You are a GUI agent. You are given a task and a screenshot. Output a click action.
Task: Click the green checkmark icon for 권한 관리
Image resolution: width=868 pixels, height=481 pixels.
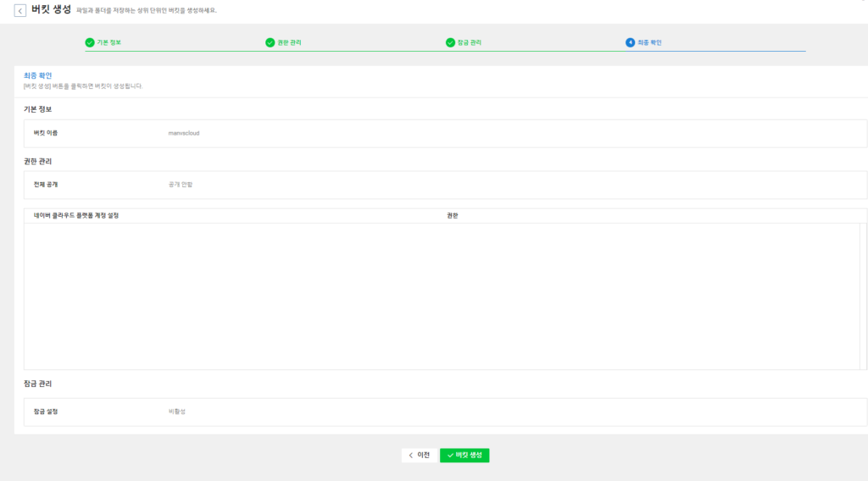(x=270, y=42)
